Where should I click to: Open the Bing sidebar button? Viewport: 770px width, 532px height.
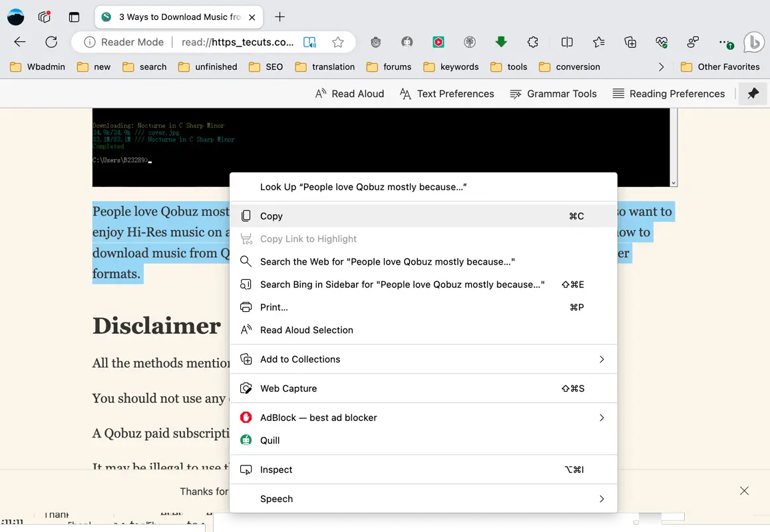click(x=754, y=42)
